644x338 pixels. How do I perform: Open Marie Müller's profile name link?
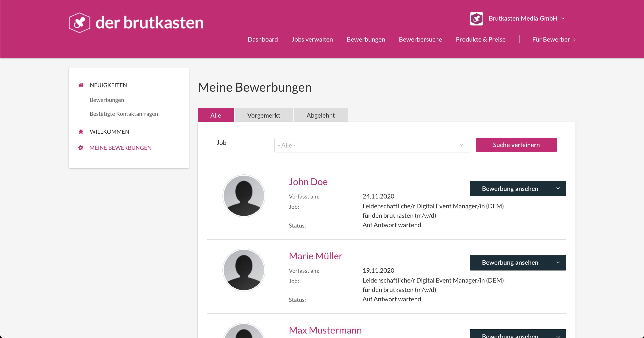pos(316,256)
